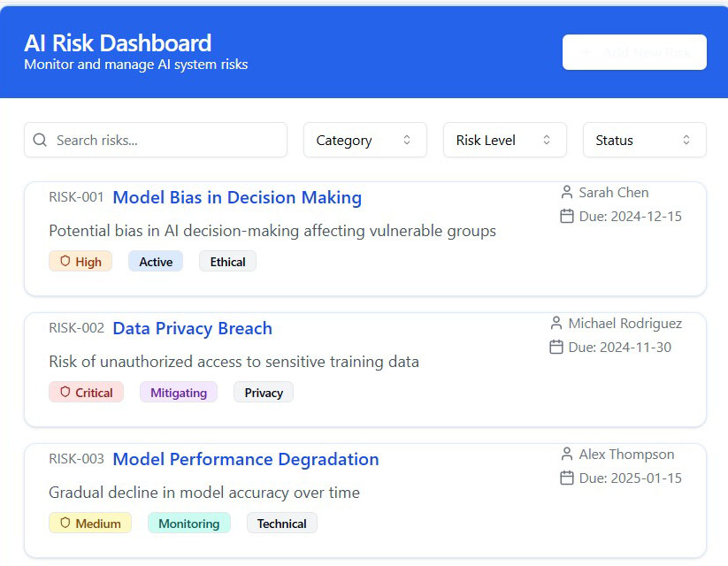Click the shield icon in High badge
Screen dimensions: 728x566
[x=65, y=262]
